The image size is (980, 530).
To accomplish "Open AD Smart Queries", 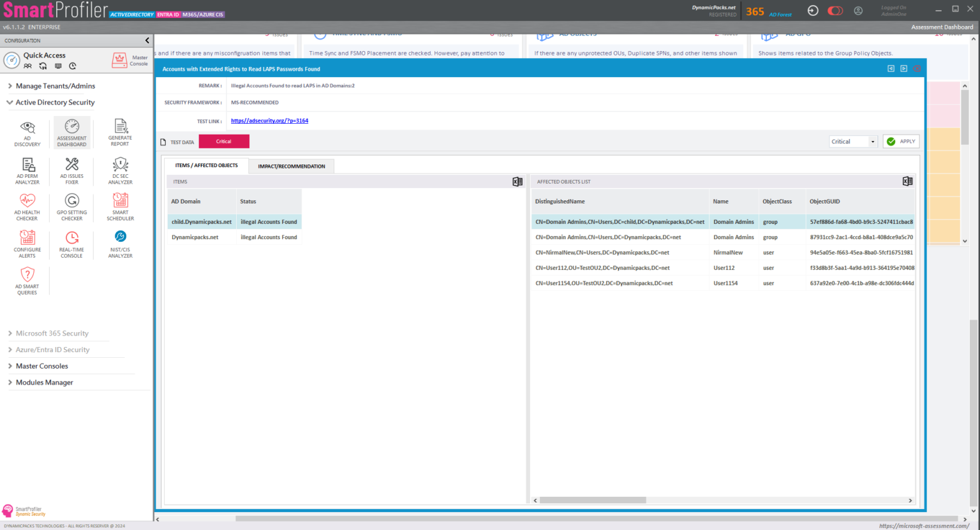I will pos(27,281).
